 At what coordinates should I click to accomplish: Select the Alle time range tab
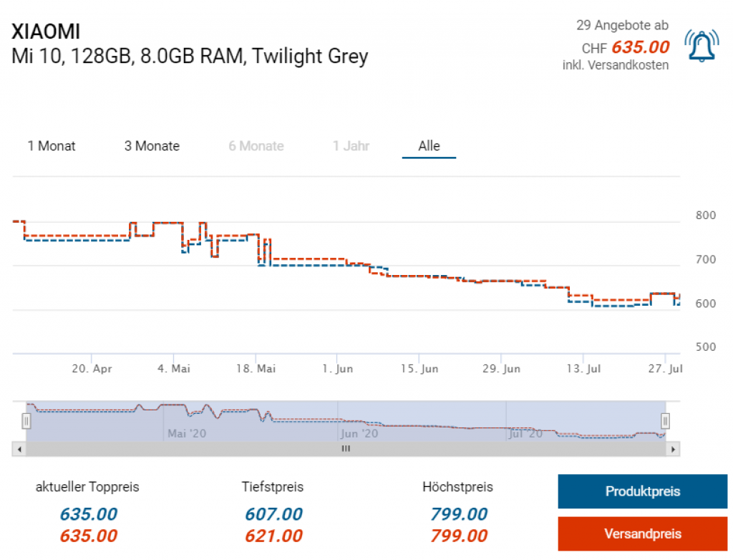429,146
